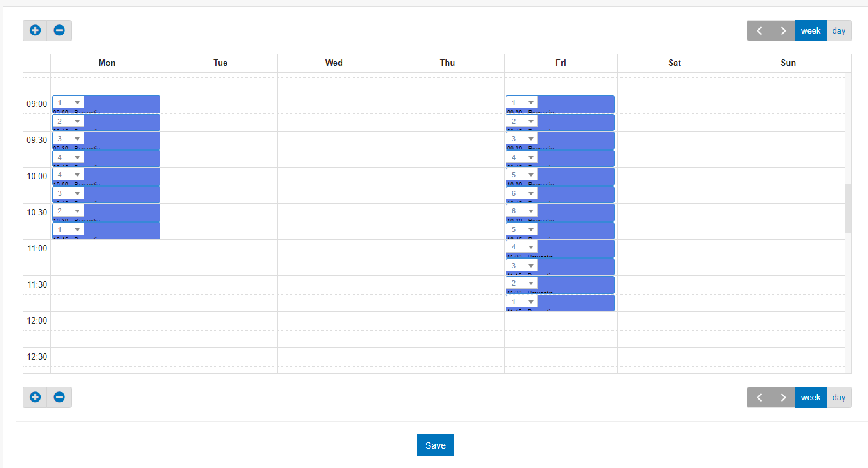
Task: Open Friday 10:30 dropdown showing 6
Action: pyautogui.click(x=522, y=211)
